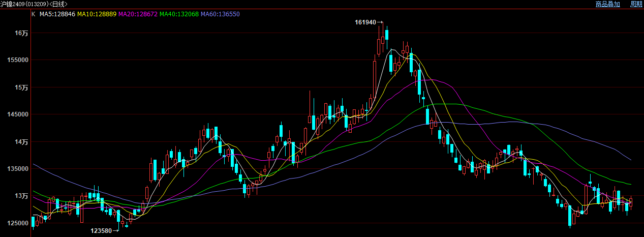Click the 125000 price axis label

click(x=18, y=223)
